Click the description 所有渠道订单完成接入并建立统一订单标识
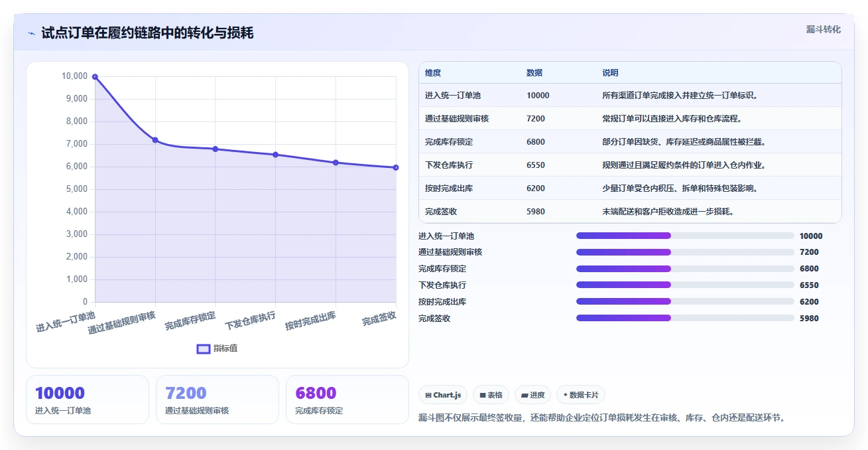Viewport: 868px width, 450px height. pos(680,96)
